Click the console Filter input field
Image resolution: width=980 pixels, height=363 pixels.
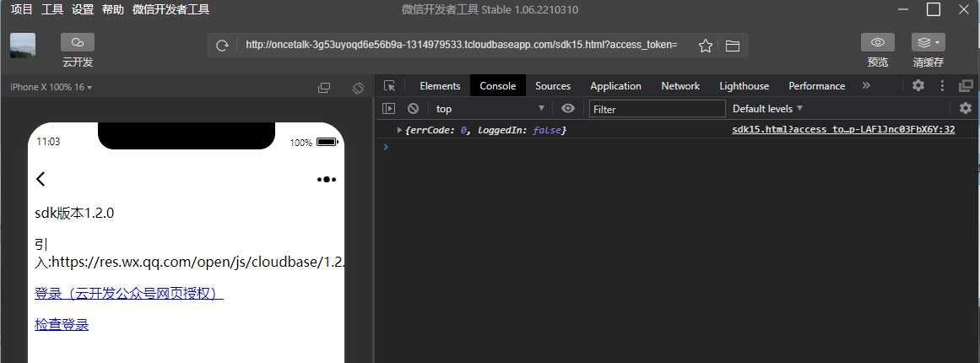point(657,109)
